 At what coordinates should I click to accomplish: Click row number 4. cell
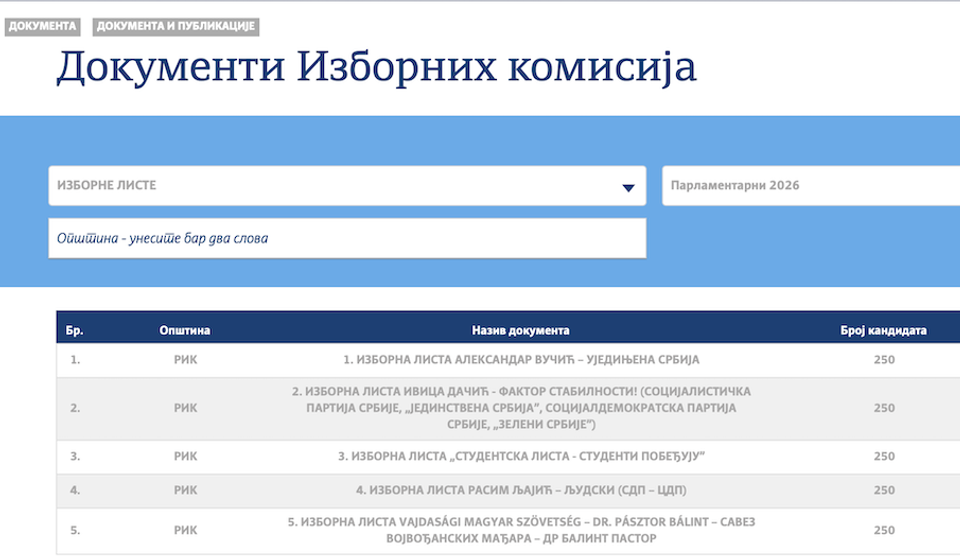pos(75,490)
